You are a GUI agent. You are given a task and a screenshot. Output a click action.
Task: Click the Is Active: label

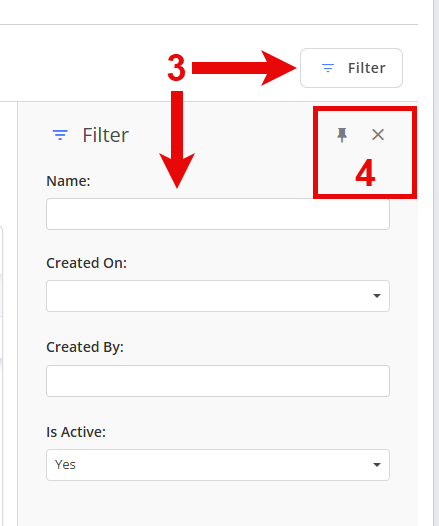pos(76,432)
